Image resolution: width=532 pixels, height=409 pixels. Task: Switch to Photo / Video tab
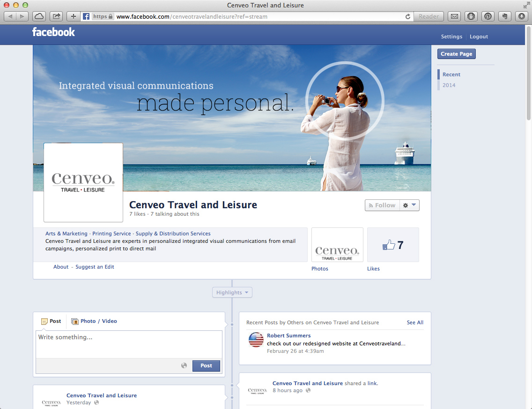94,321
